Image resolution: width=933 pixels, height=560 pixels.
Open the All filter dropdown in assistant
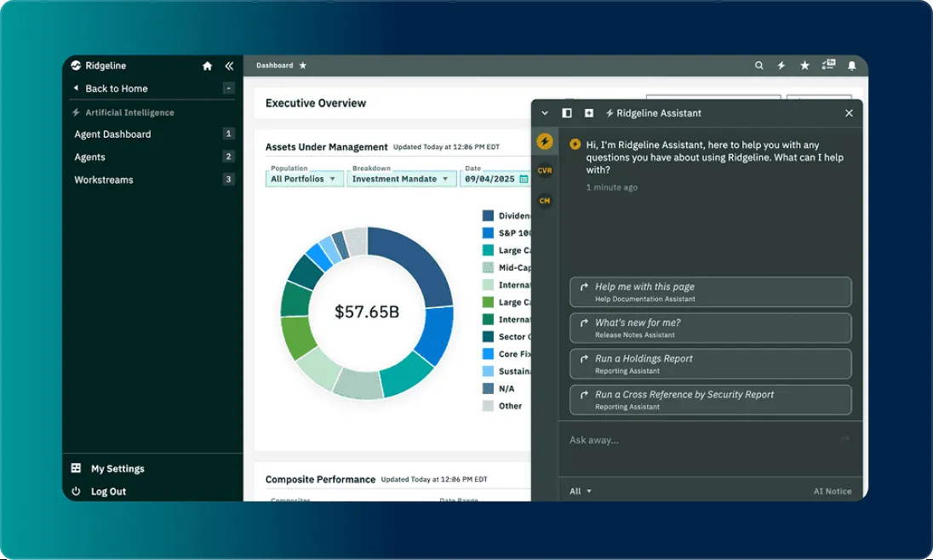point(581,492)
